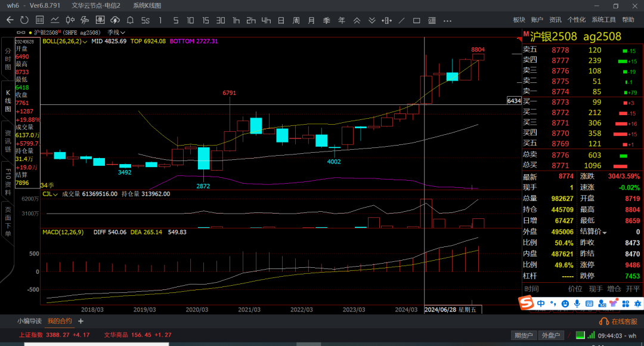Image resolution: width=644 pixels, height=346 pixels.
Task: Click the 沪银2508 ag2508 contract title
Action: coord(575,36)
